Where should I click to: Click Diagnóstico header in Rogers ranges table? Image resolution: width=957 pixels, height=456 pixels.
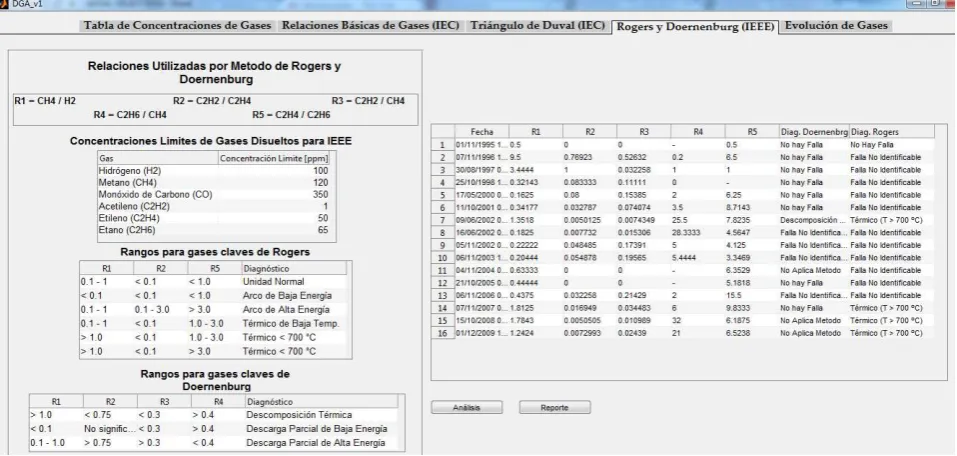click(x=294, y=268)
